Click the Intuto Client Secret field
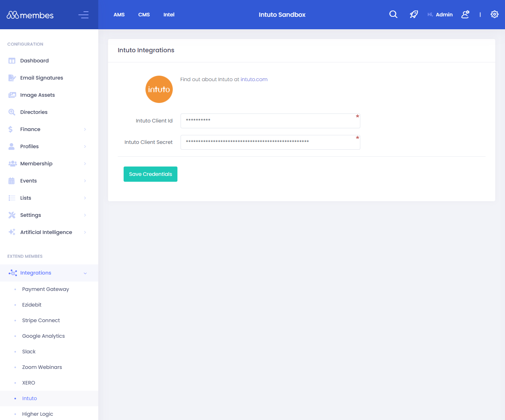505x420 pixels. (x=270, y=142)
